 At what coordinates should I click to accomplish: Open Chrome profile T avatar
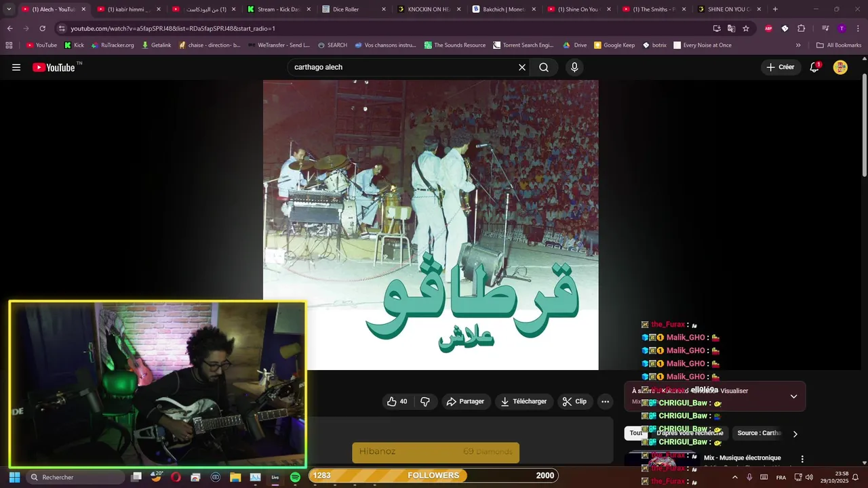coord(842,28)
